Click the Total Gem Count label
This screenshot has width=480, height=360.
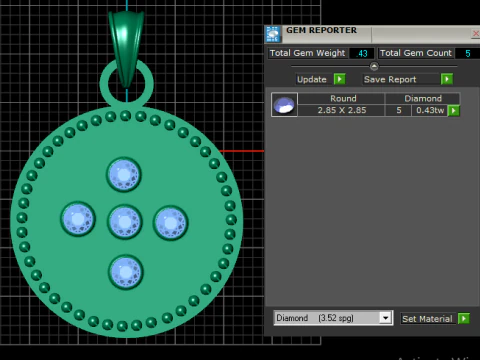(x=416, y=53)
